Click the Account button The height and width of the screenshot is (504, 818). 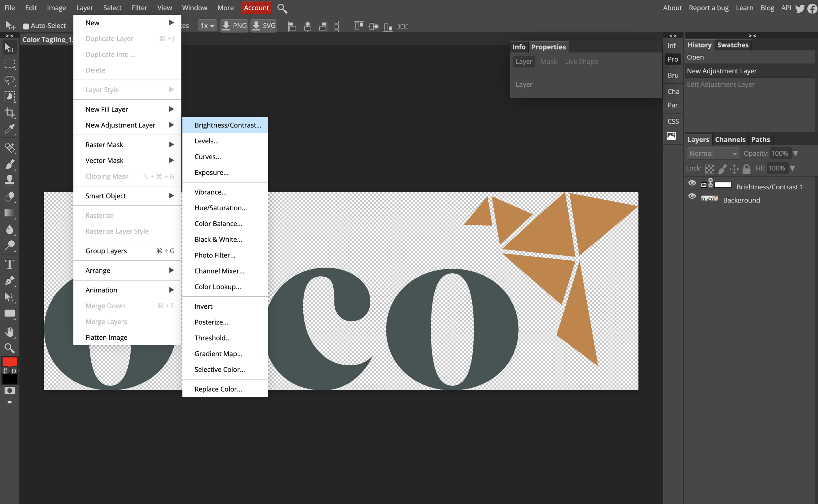tap(256, 8)
